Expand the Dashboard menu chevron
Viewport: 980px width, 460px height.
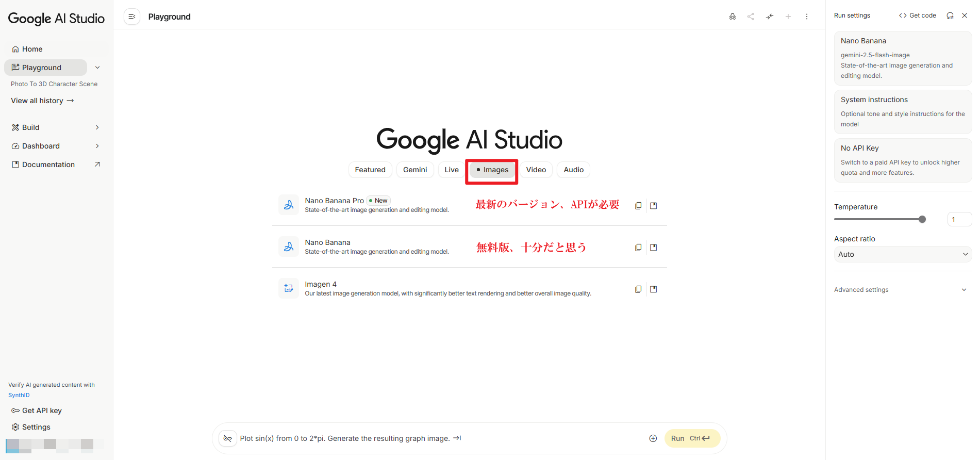coord(97,146)
